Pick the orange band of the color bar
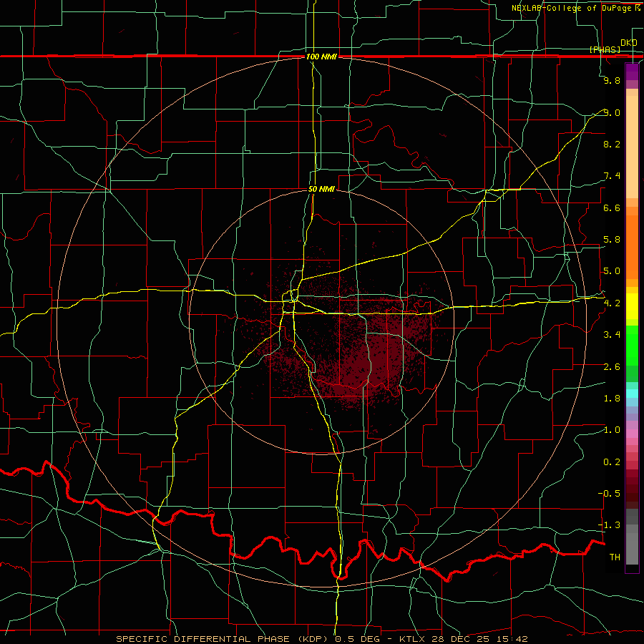644x644 pixels. pos(632,247)
